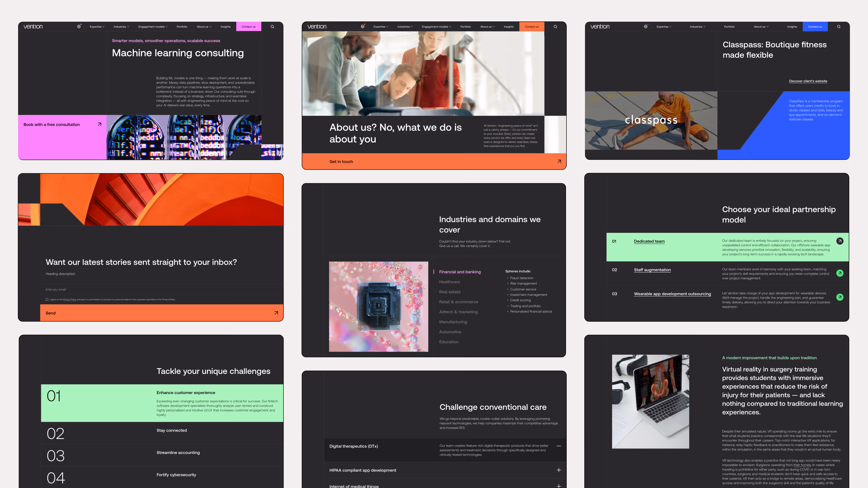Click the green arrow icon for Staff augmentation
Viewport: 868px width, 488px height.
pos(840,273)
